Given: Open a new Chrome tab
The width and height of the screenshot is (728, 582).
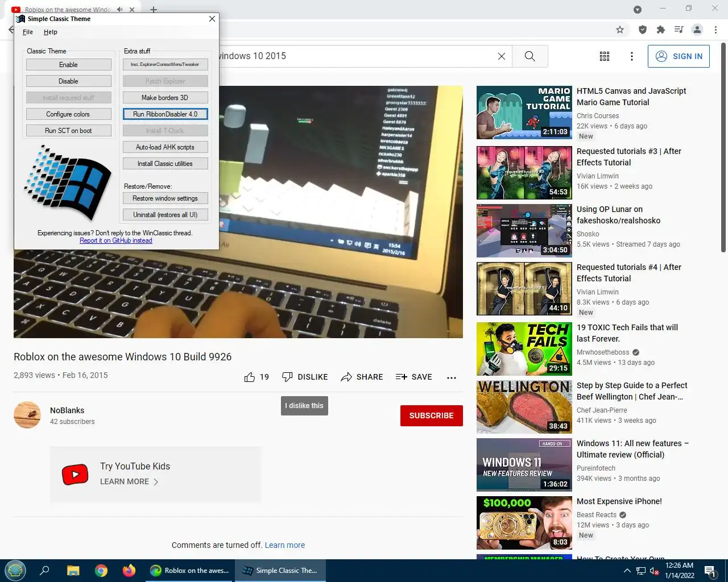Looking at the screenshot, I should [x=154, y=10].
